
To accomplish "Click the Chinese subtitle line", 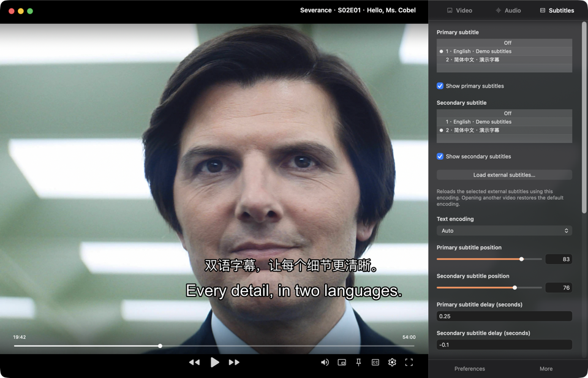I will (x=292, y=265).
